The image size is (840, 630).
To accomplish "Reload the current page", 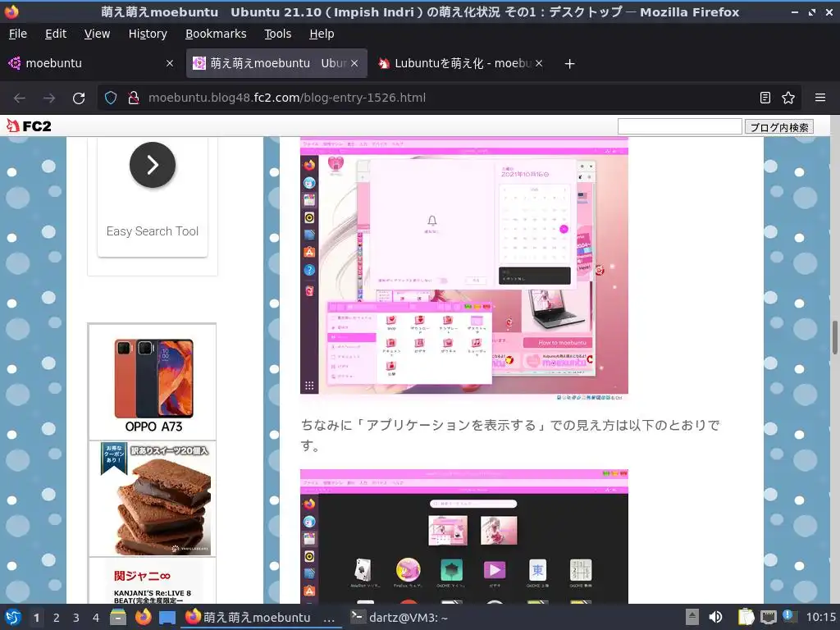I will click(79, 98).
